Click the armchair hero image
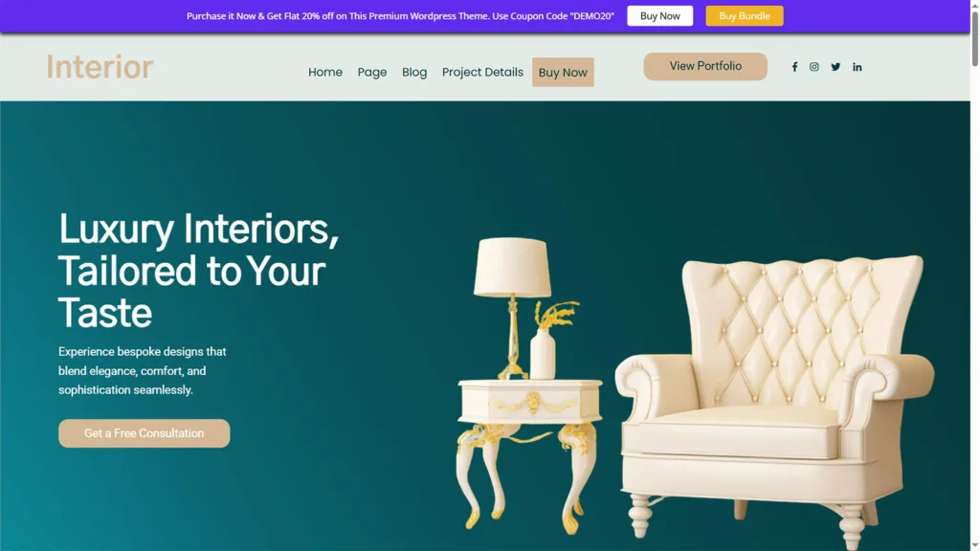 (x=773, y=400)
